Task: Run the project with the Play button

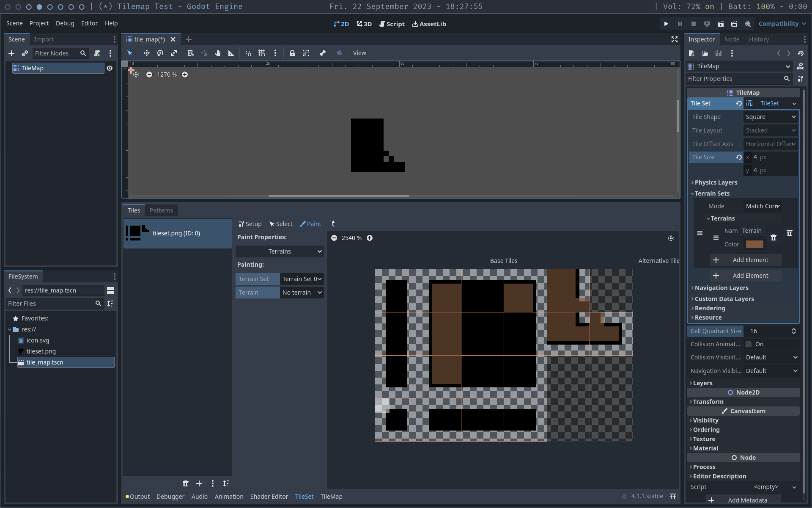Action: click(x=666, y=24)
